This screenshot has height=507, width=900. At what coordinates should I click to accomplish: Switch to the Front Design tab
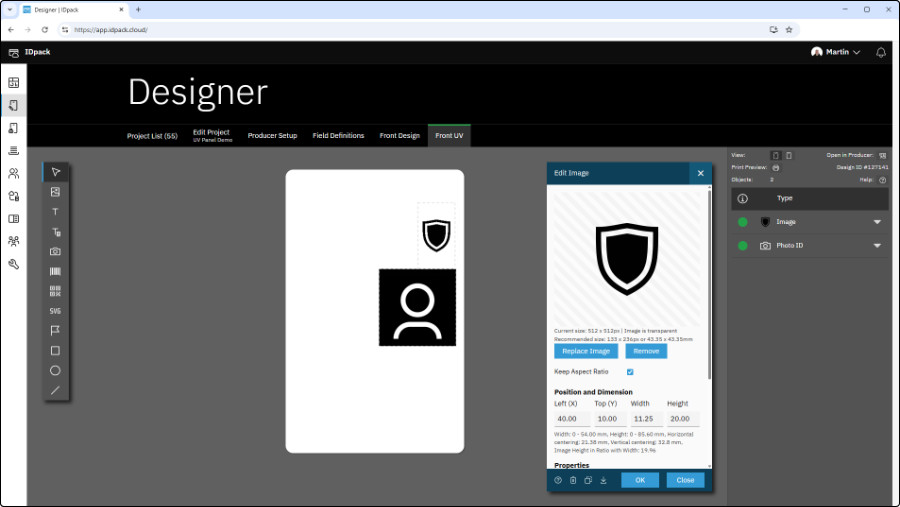click(x=399, y=135)
